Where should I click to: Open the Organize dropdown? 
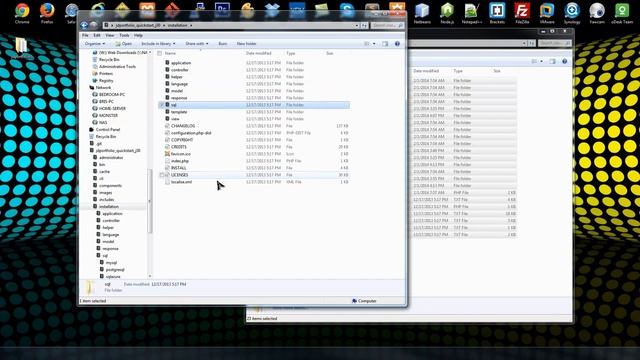coord(95,44)
